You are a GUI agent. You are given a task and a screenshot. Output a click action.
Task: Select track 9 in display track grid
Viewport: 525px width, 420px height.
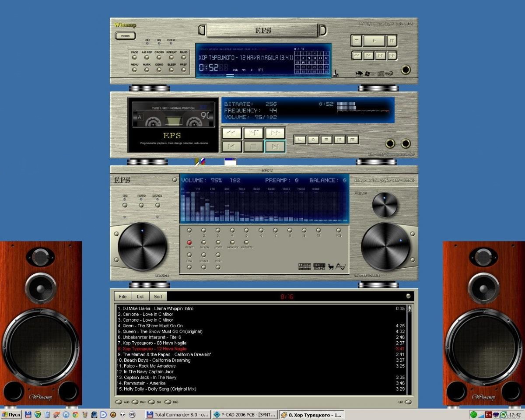tap(309, 58)
